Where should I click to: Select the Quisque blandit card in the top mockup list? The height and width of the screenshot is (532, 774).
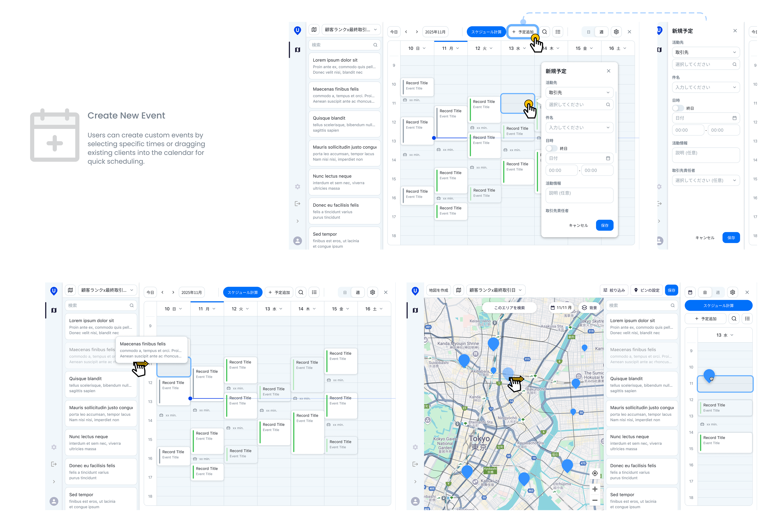click(x=344, y=124)
